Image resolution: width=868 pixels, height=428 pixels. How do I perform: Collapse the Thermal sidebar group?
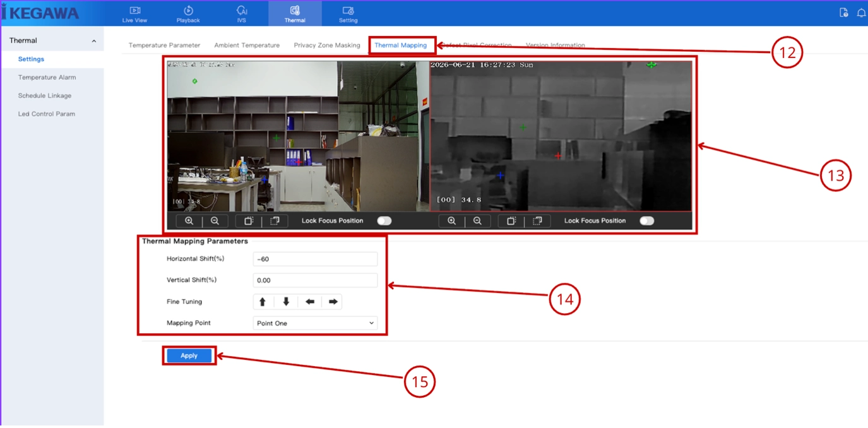[94, 41]
